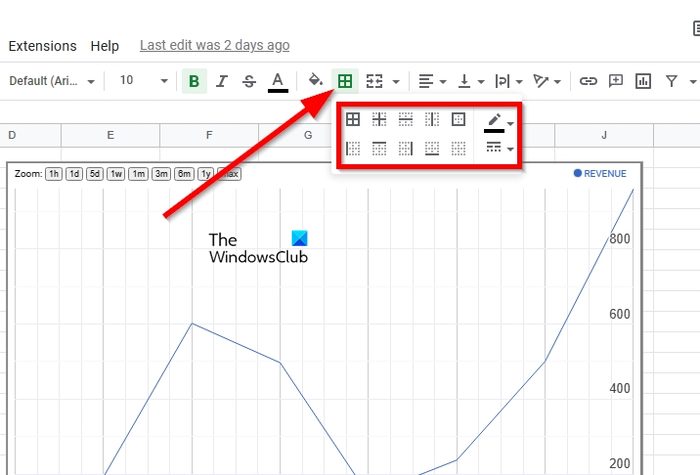Screen dimensions: 700x475
Task: Select the clear borders option
Action: coord(458,148)
